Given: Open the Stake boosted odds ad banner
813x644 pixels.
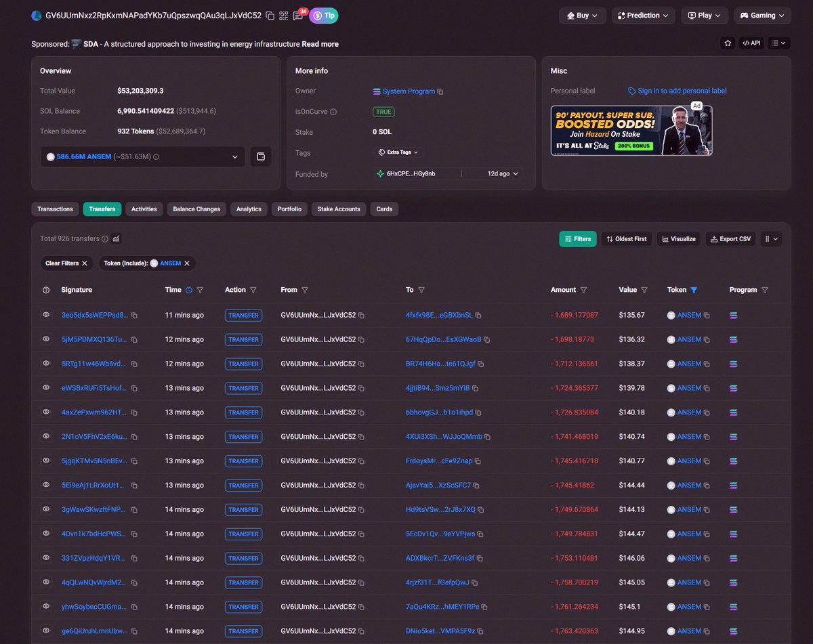Looking at the screenshot, I should click(x=631, y=130).
